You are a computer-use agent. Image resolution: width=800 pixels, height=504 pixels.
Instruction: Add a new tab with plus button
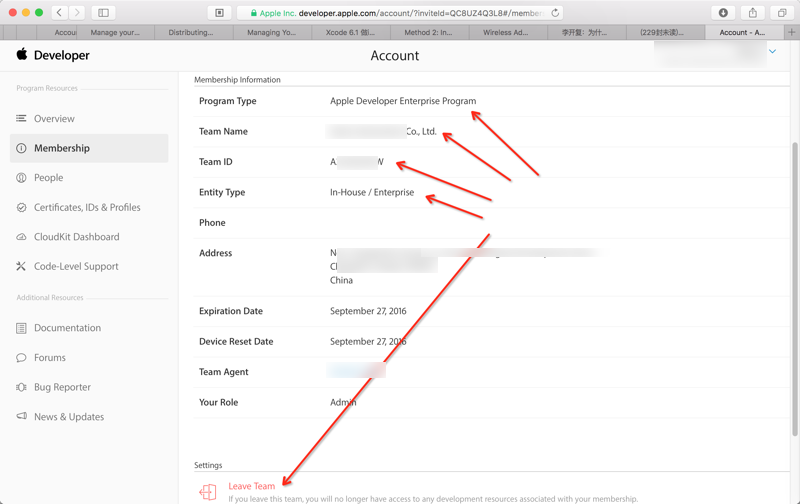[x=791, y=32]
